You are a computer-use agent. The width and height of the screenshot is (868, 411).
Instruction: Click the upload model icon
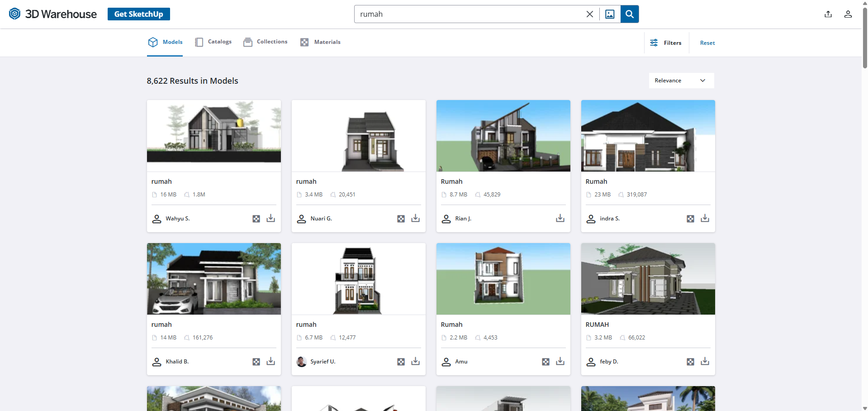tap(828, 14)
